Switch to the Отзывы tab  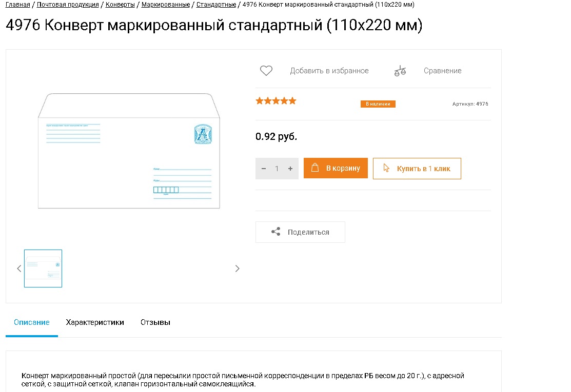[155, 322]
